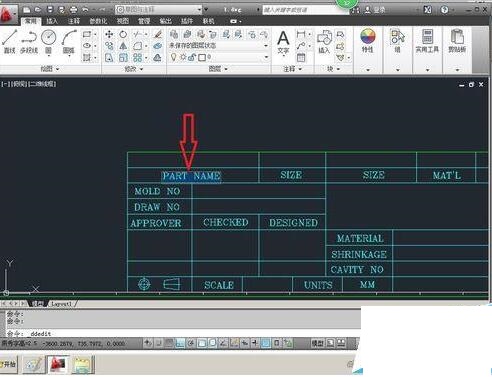Open the Properties color wheel panel

(368, 40)
